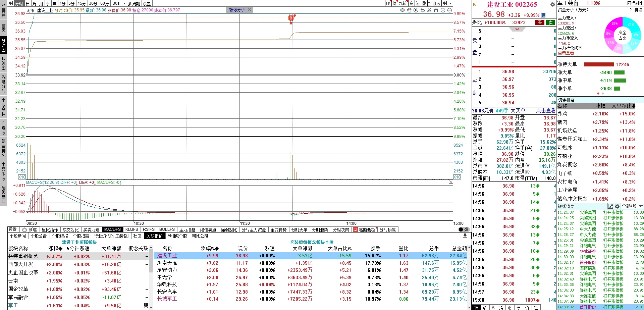Screen dimensions: 644x310
Task: Click the green 卖 sell button
Action: click(550, 22)
